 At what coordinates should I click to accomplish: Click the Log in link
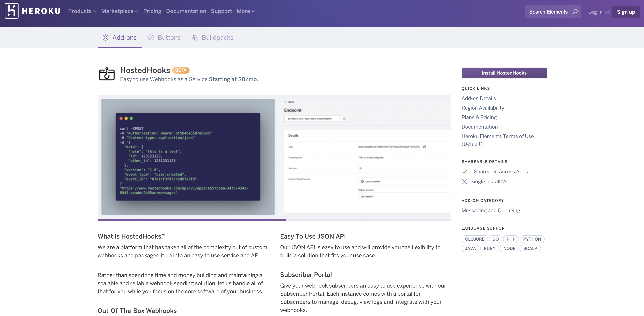click(x=595, y=12)
